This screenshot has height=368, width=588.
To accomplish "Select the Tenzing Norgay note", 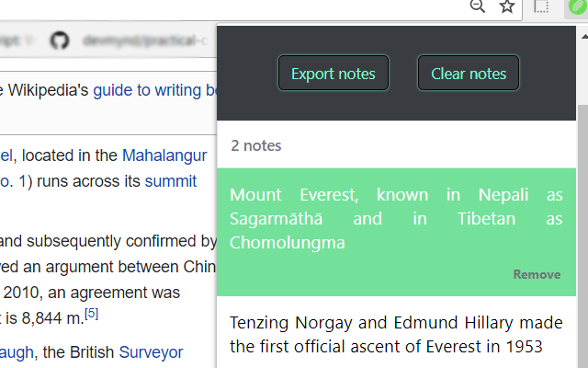I will [396, 334].
